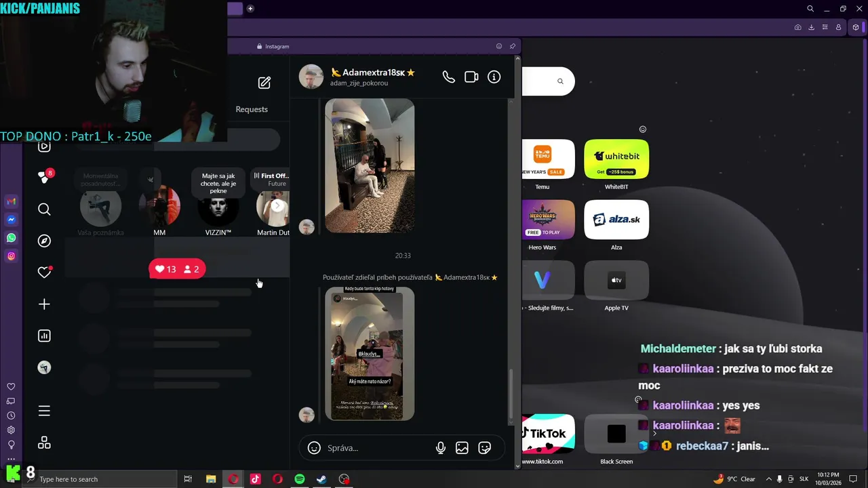Record a voice message with microphone icon
This screenshot has height=488, width=868.
(441, 448)
